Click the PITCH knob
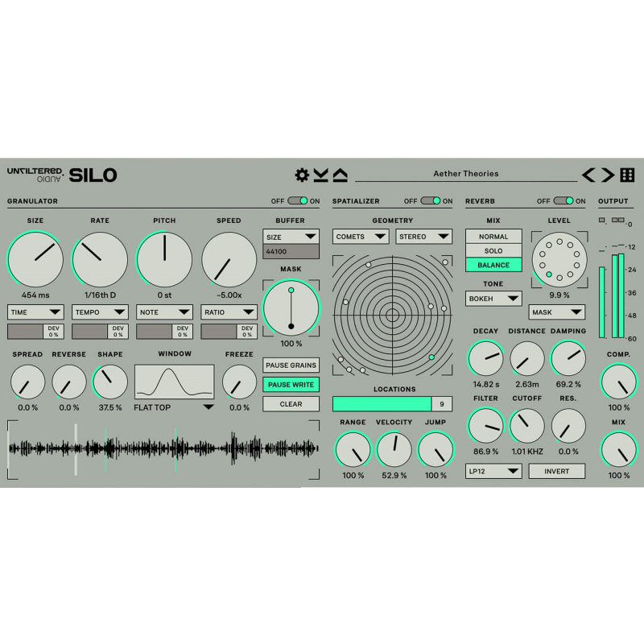Image resolution: width=644 pixels, height=644 pixels. [164, 259]
